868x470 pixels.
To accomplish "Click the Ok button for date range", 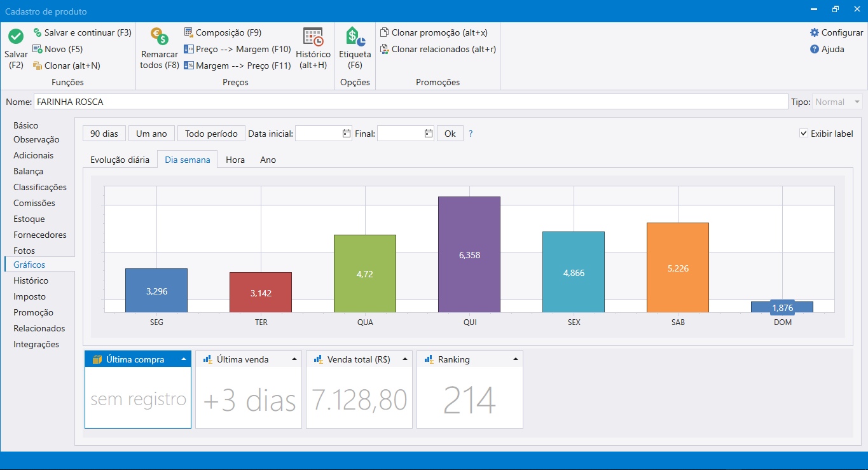I will coord(450,134).
